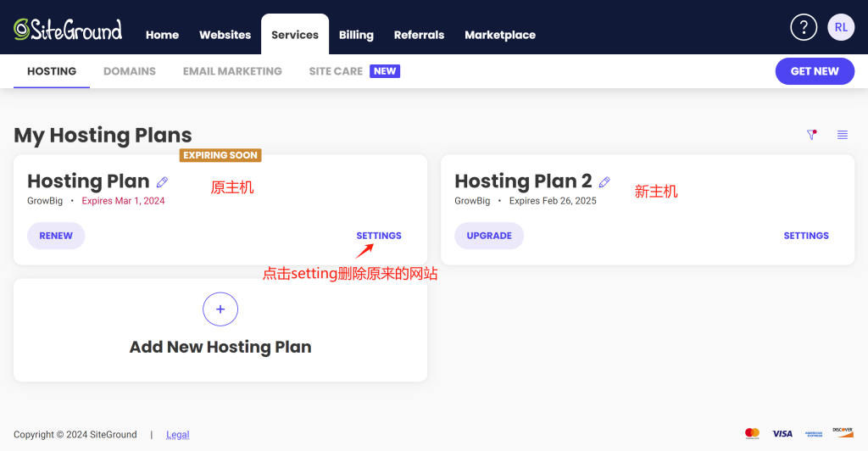Viewport: 868px width, 451px height.
Task: Click the Add New Hosting Plan card text
Action: tap(220, 347)
